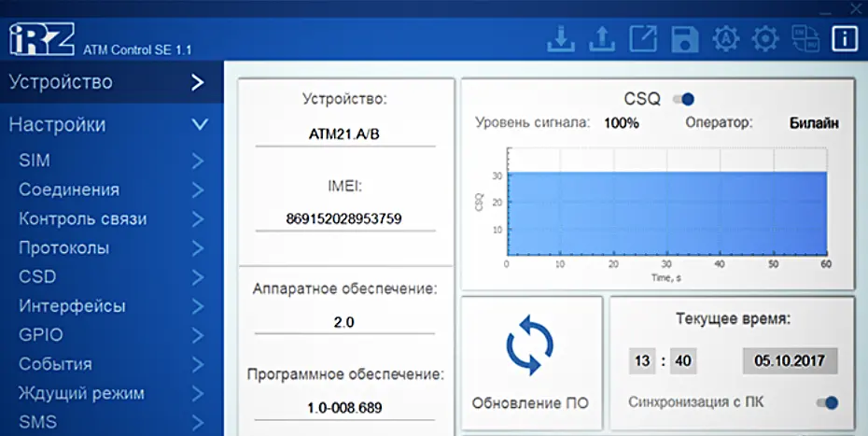868x436 pixels.
Task: Close the window with the X button
Action: (855, 7)
